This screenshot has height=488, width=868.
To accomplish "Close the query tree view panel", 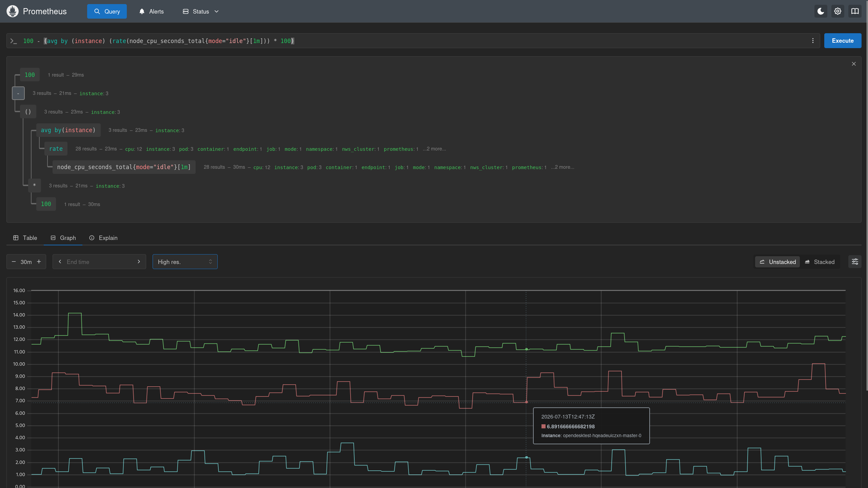I will [854, 64].
